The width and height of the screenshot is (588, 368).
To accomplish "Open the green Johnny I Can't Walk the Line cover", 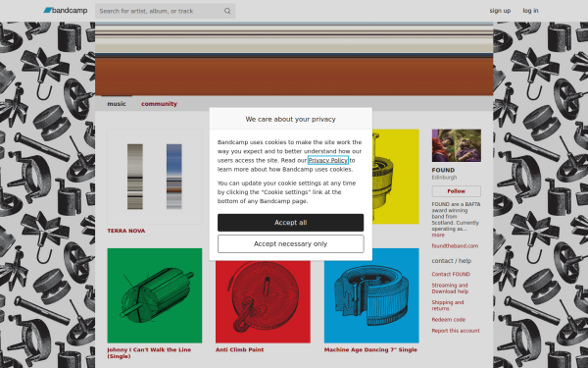I will (155, 295).
